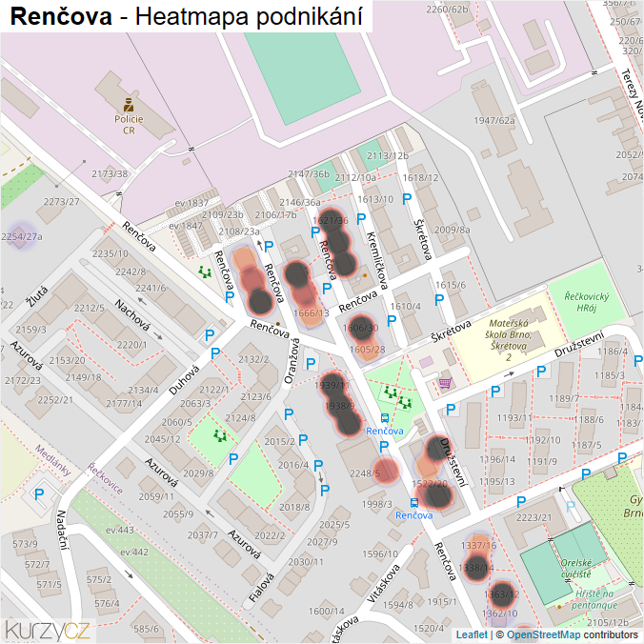Click the playground icon below ev.1847

[205, 272]
